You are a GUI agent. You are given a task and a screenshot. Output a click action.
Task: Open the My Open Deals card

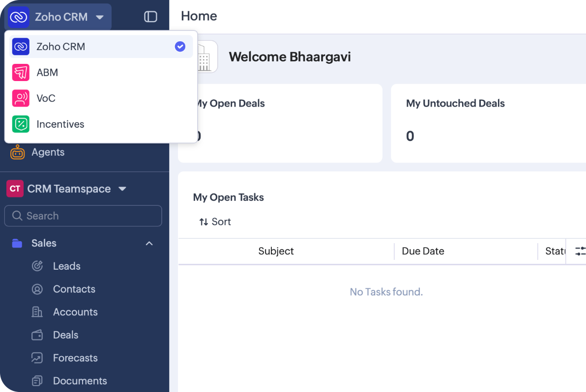click(x=280, y=123)
